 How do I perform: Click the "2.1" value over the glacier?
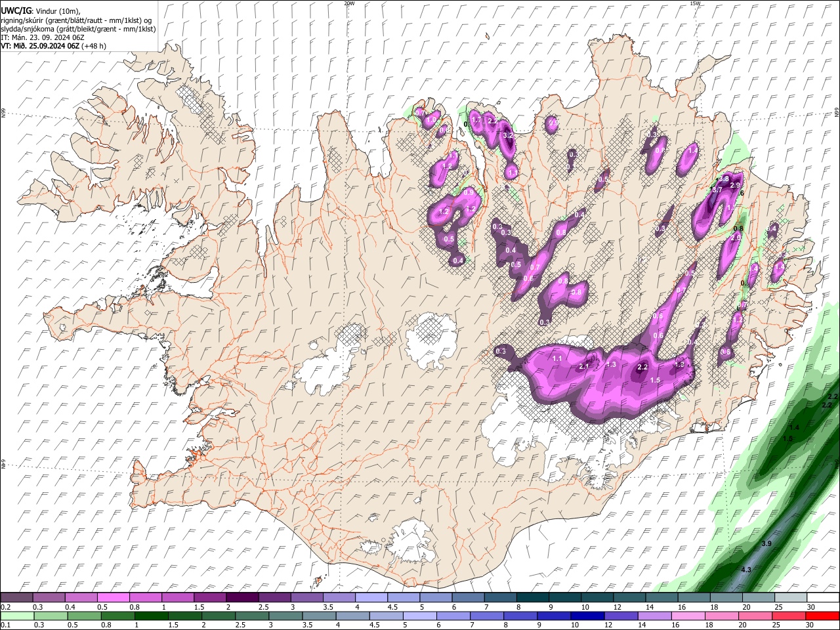pyautogui.click(x=584, y=367)
